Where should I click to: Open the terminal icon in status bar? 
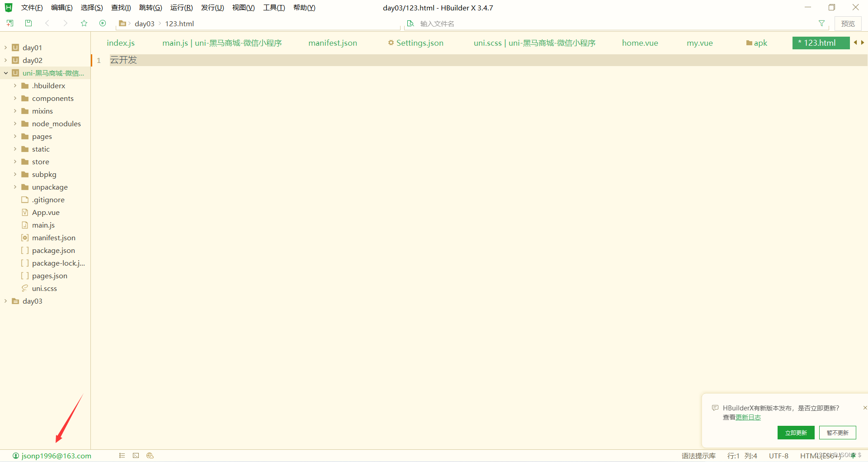point(136,456)
